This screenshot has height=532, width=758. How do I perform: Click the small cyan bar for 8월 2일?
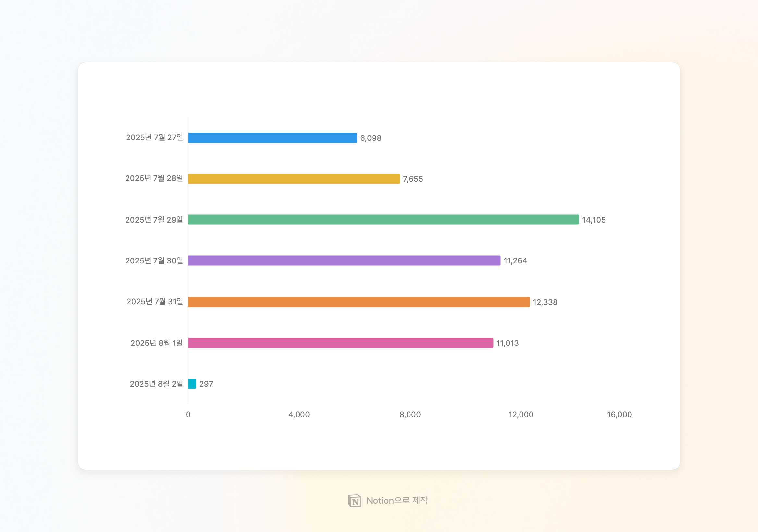click(192, 384)
